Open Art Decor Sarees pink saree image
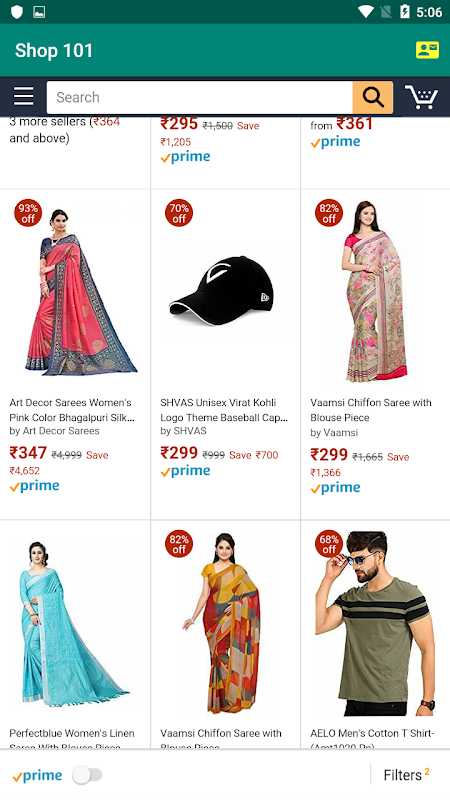 (82, 291)
